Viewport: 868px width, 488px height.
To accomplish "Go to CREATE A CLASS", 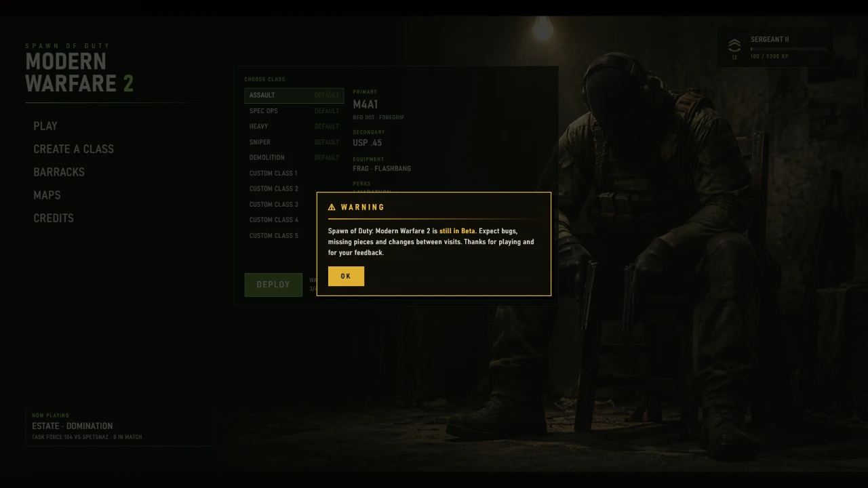I will tap(73, 149).
